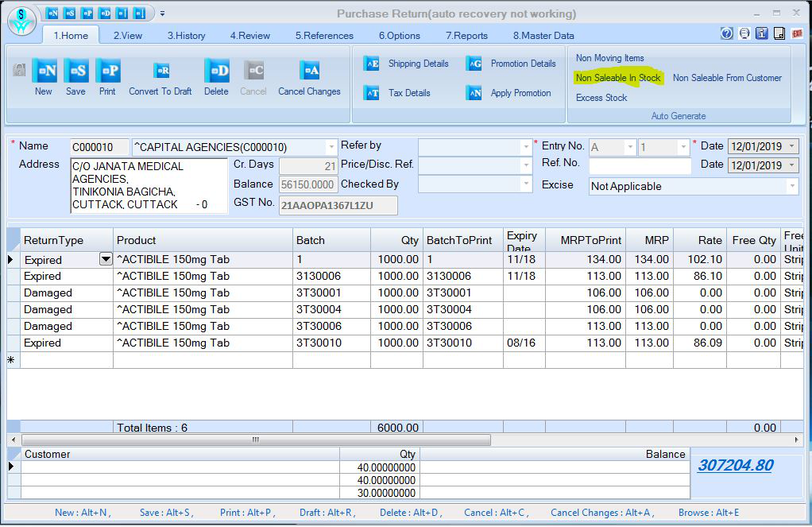Viewport: 812px width, 527px height.
Task: Click the highlighted Non Saleable In Stock link
Action: click(x=618, y=79)
